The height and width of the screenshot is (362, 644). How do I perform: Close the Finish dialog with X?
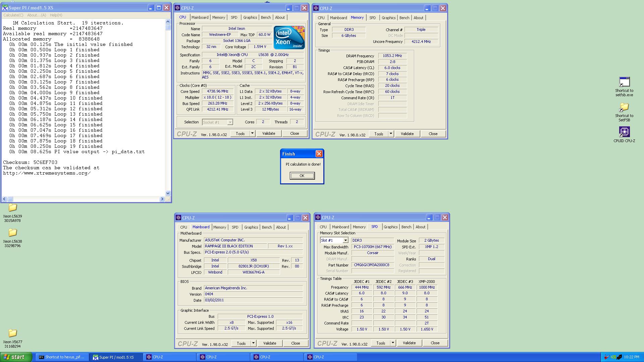(319, 154)
